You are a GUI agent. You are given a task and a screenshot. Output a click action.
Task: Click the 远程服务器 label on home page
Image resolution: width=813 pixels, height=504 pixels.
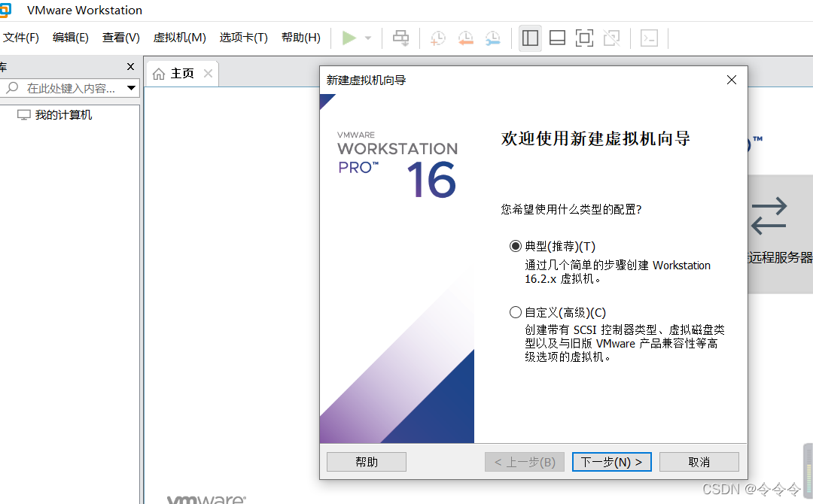pos(781,257)
